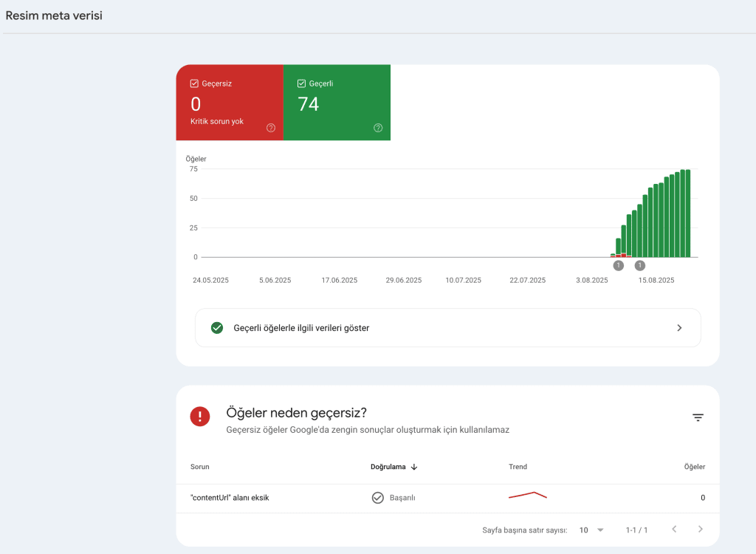Click the Öğeler column header in table
The image size is (756, 554).
[x=694, y=467]
